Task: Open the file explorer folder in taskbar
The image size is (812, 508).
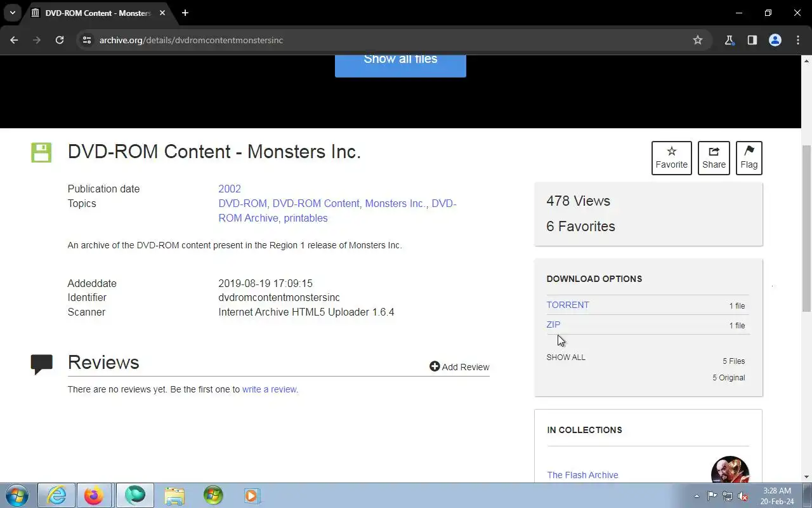Action: click(174, 495)
